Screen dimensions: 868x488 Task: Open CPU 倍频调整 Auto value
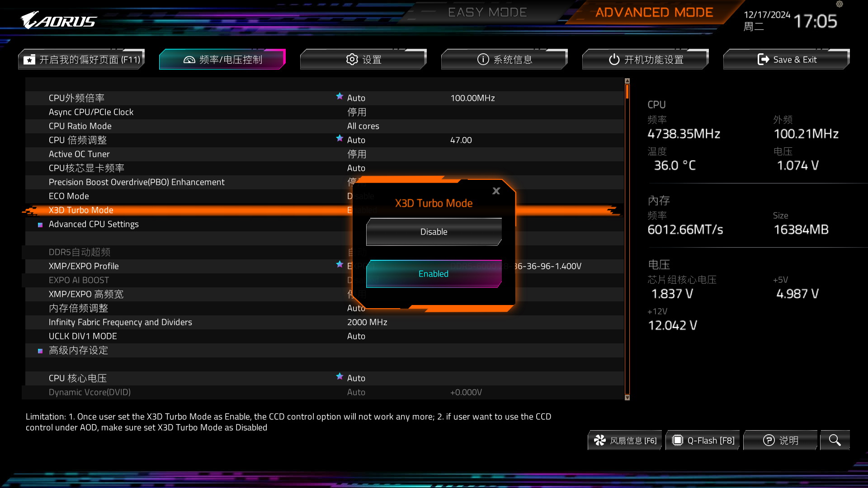point(356,140)
